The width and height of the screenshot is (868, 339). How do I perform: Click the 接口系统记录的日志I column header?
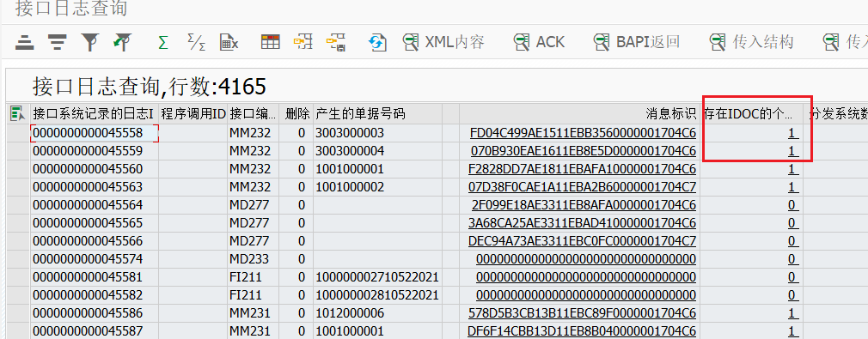point(95,114)
